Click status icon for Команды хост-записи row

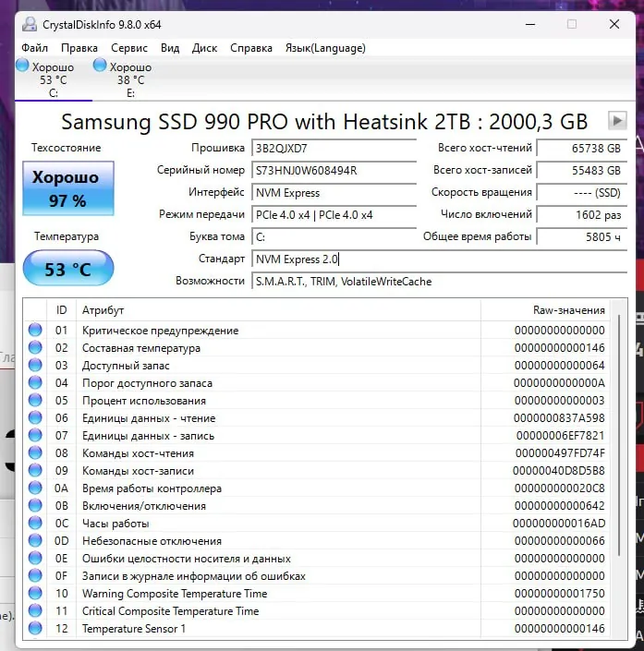[35, 470]
